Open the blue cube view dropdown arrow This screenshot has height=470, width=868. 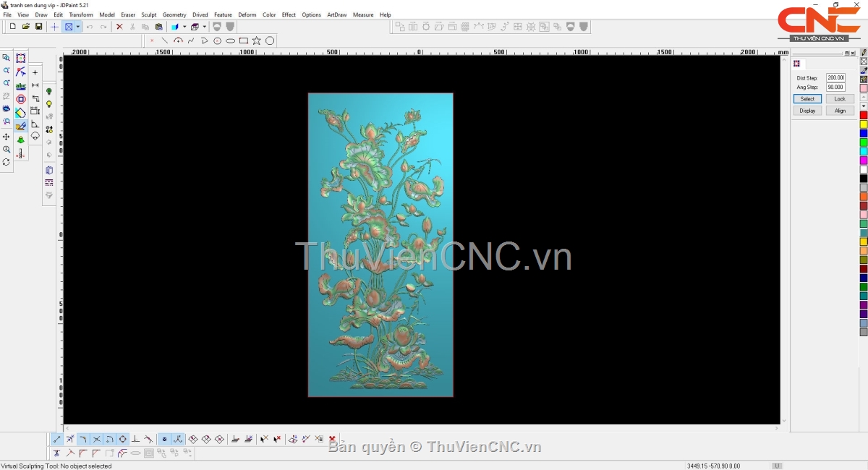(184, 27)
